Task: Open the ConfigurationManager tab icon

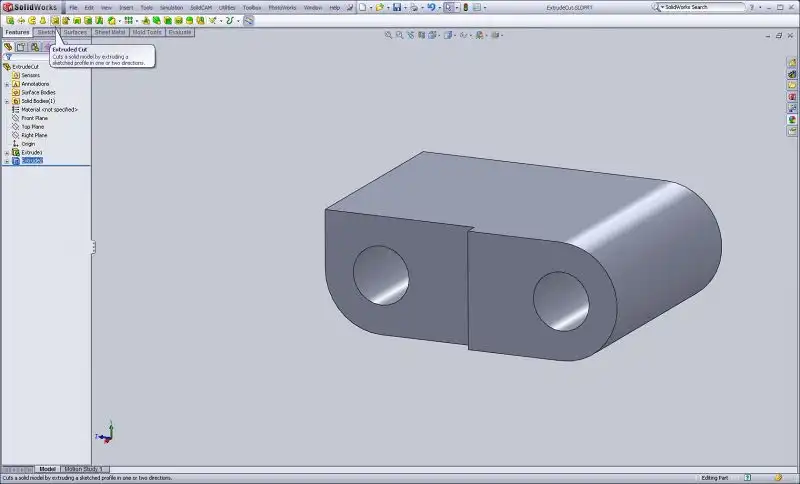Action: [x=34, y=46]
